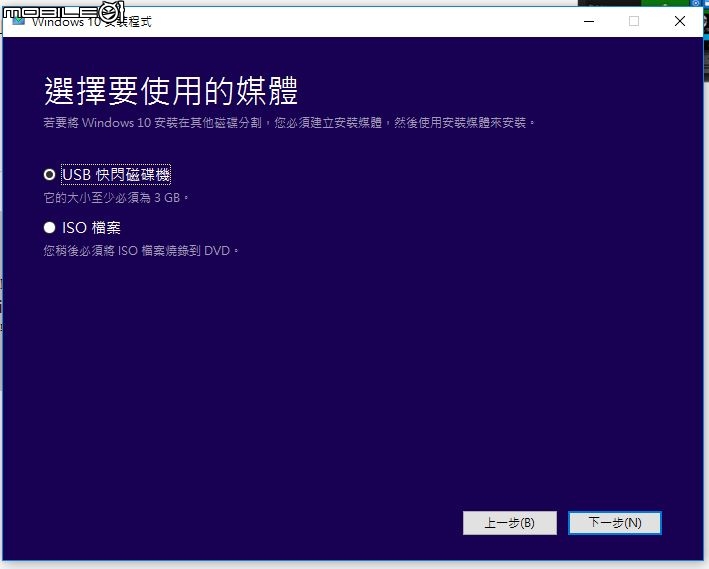Close the Windows 10 setup window
The width and height of the screenshot is (709, 569).
click(680, 21)
